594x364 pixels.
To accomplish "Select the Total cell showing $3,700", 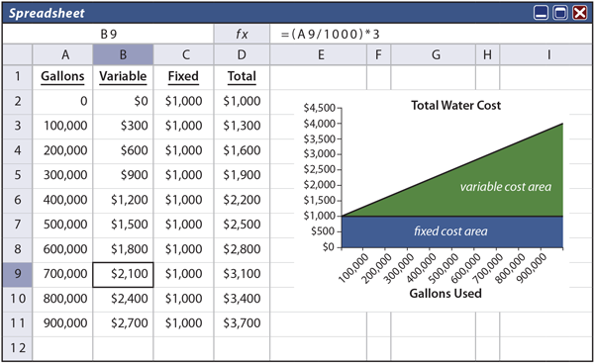I will tap(242, 323).
